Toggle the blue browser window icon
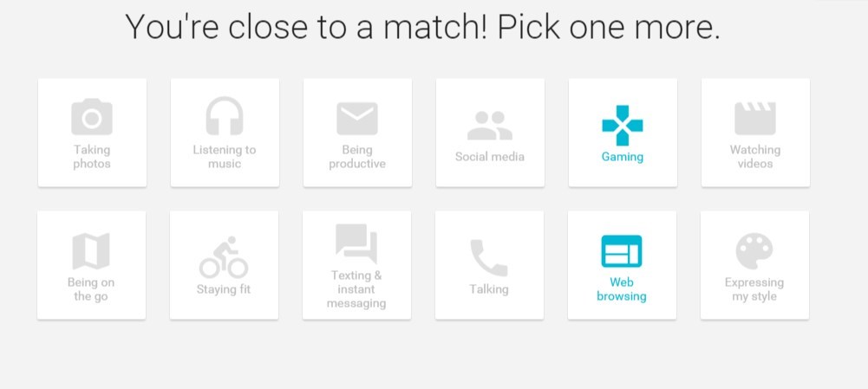Image resolution: width=868 pixels, height=389 pixels. pyautogui.click(x=622, y=251)
